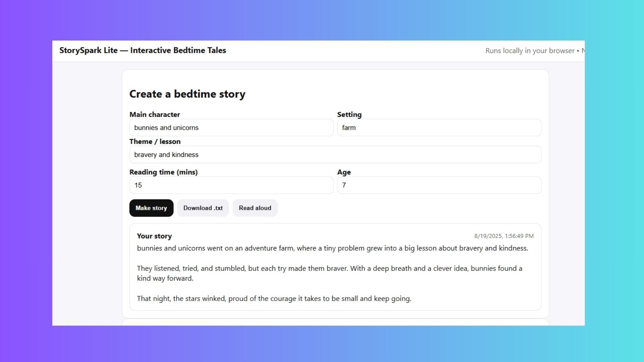
Task: Click the 'Setting' field label
Action: click(349, 115)
